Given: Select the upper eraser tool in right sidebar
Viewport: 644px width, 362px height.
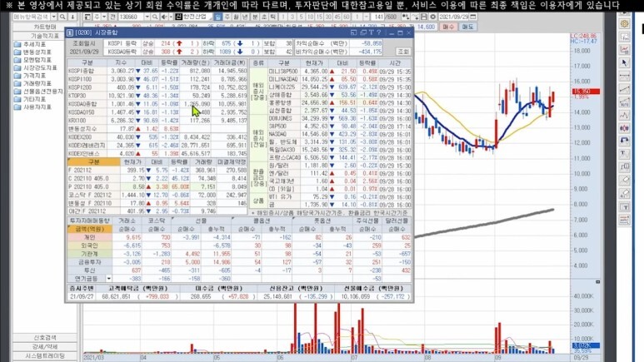Looking at the screenshot, I should point(624,180).
